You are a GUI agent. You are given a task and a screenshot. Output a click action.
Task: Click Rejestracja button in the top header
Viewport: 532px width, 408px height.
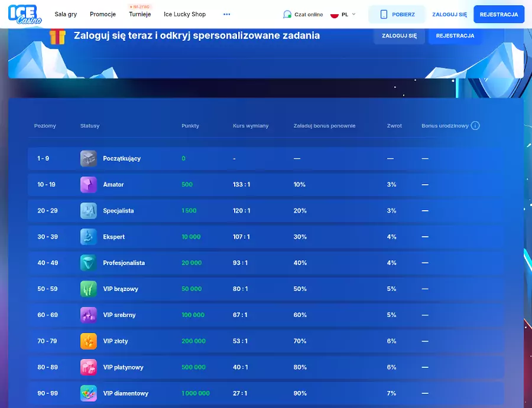[499, 14]
